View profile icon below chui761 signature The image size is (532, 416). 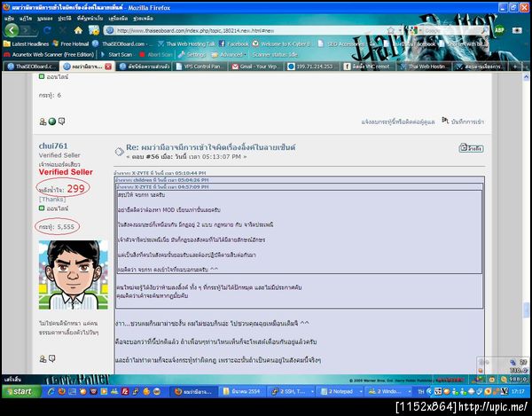pyautogui.click(x=43, y=358)
